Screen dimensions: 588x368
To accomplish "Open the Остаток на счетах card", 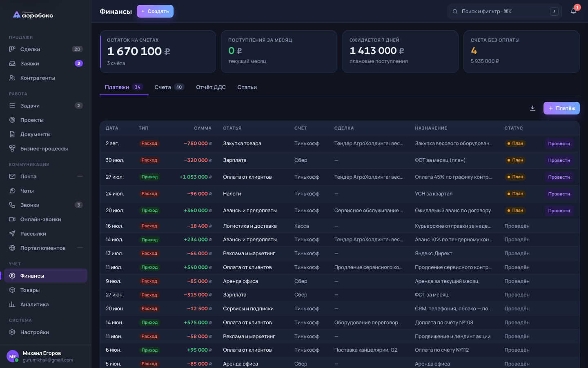I will point(158,52).
